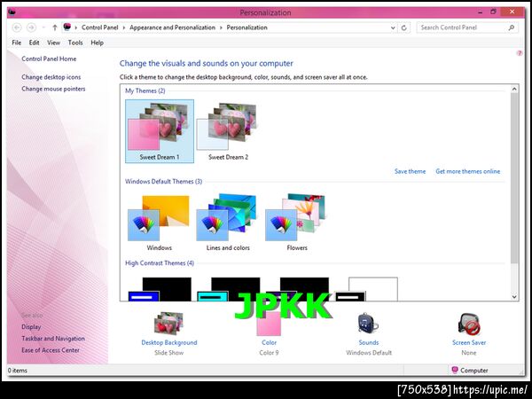Click the theme list scrollbar thumb
The height and width of the screenshot is (399, 532).
[514, 178]
